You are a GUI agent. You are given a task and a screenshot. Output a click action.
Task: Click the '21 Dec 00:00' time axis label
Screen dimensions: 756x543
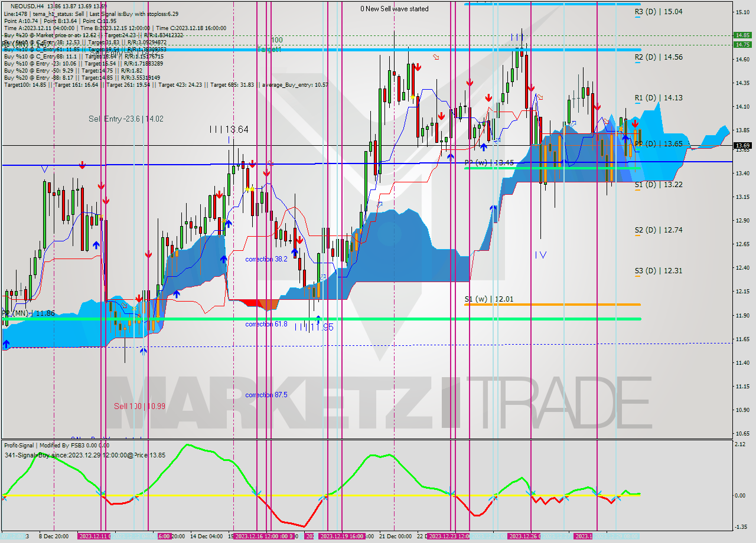[x=395, y=537]
